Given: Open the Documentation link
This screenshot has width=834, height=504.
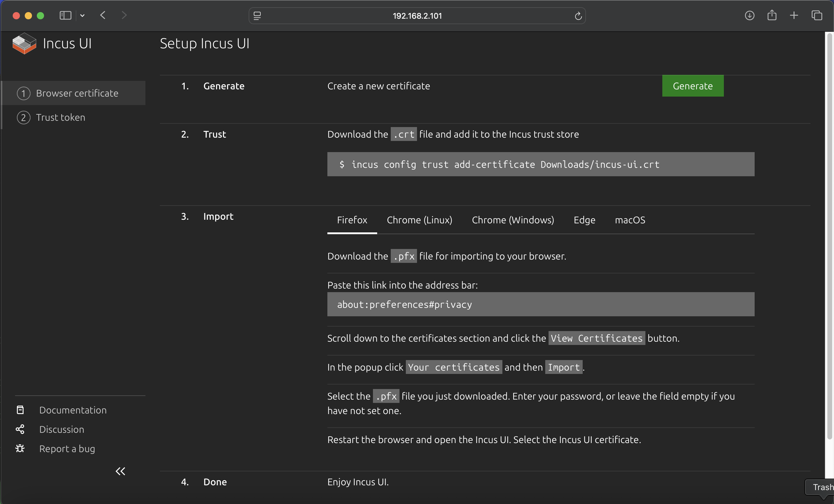Looking at the screenshot, I should [x=73, y=410].
